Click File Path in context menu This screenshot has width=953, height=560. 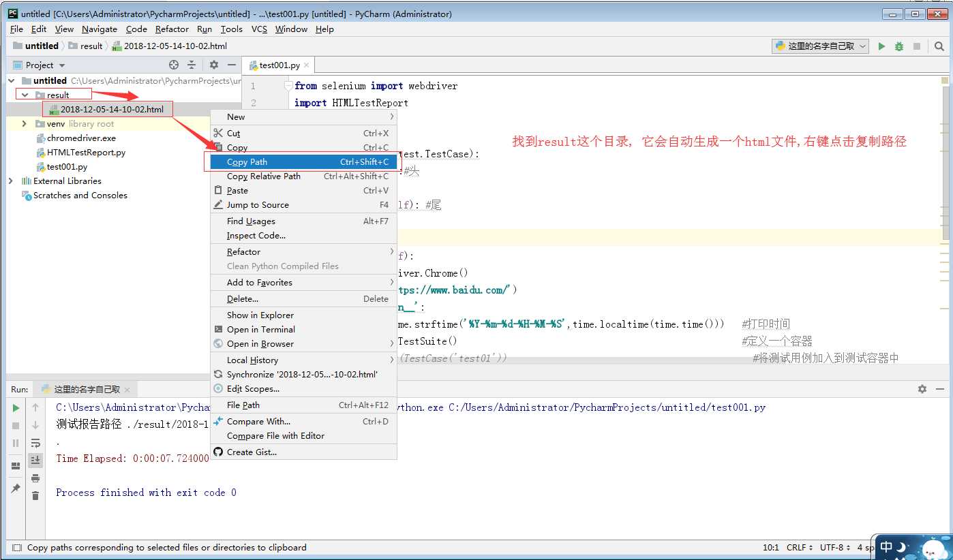pos(304,405)
